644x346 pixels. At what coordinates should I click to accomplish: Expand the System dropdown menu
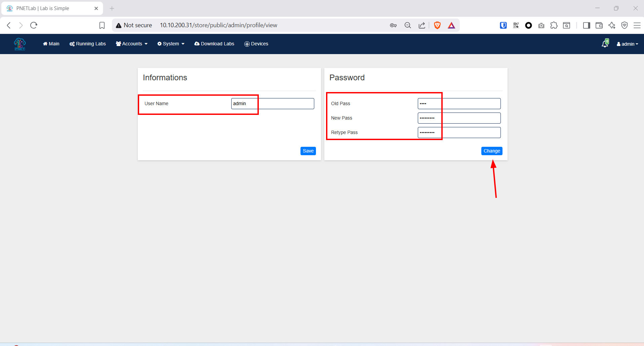pyautogui.click(x=171, y=44)
